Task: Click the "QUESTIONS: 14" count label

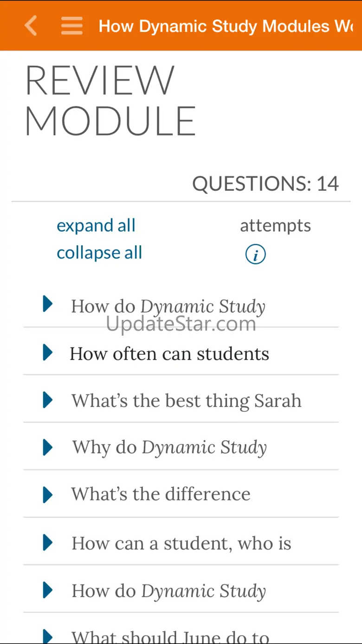Action: 265,184
